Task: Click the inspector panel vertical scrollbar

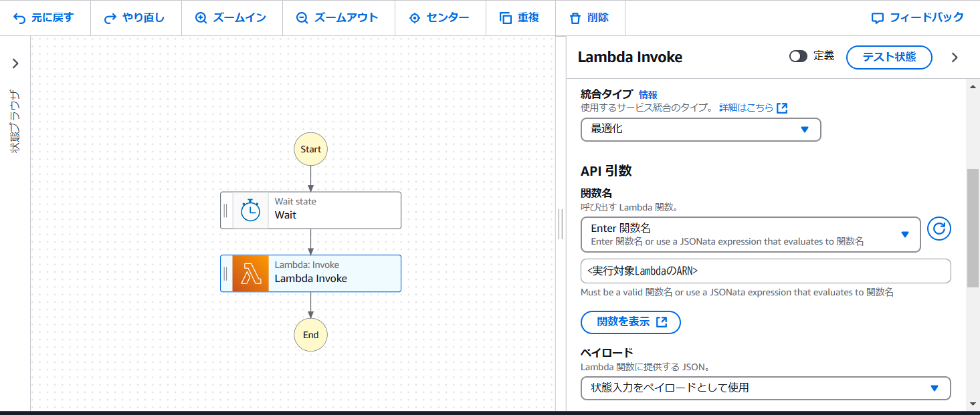Action: (973, 227)
